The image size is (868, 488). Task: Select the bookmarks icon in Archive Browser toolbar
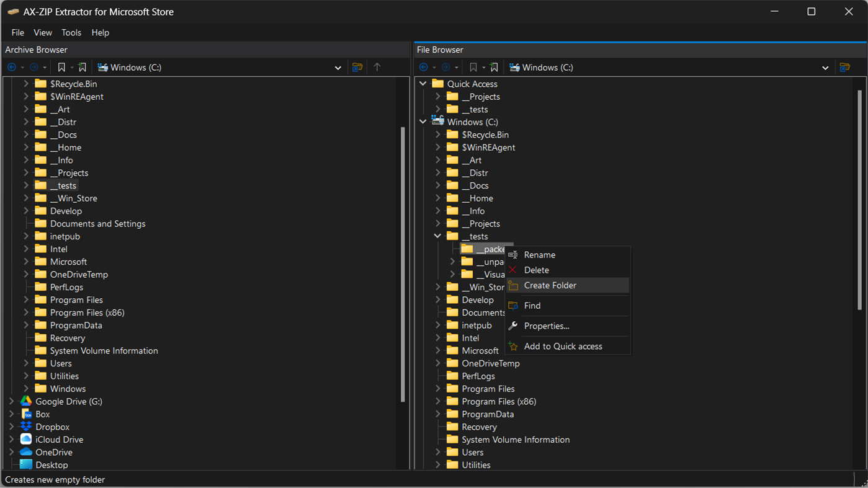click(62, 67)
